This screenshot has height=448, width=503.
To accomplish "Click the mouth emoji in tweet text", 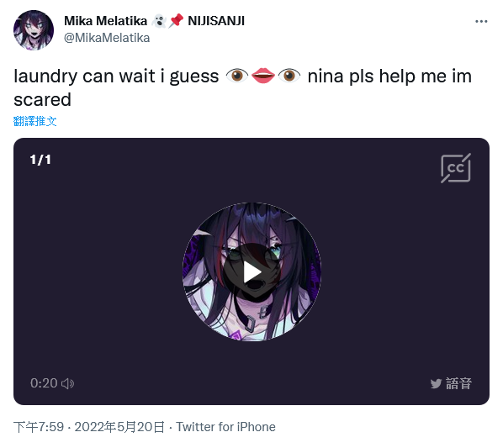I will 263,76.
